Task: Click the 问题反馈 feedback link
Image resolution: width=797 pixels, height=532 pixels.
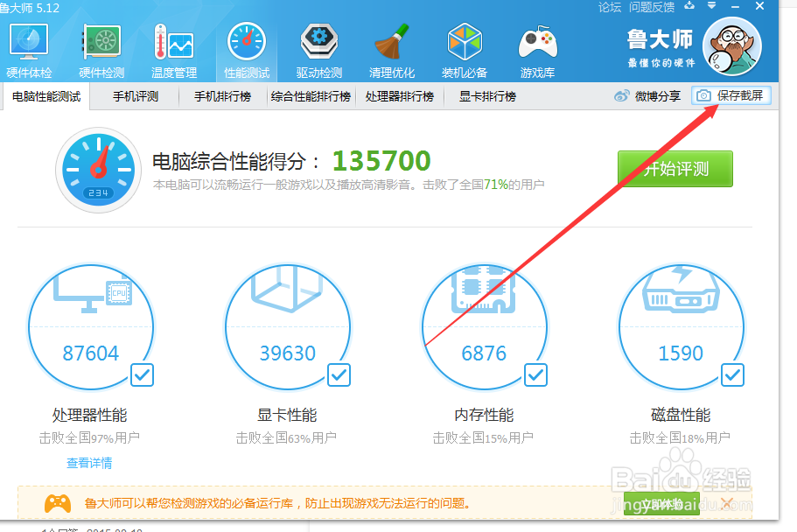Action: pyautogui.click(x=652, y=7)
